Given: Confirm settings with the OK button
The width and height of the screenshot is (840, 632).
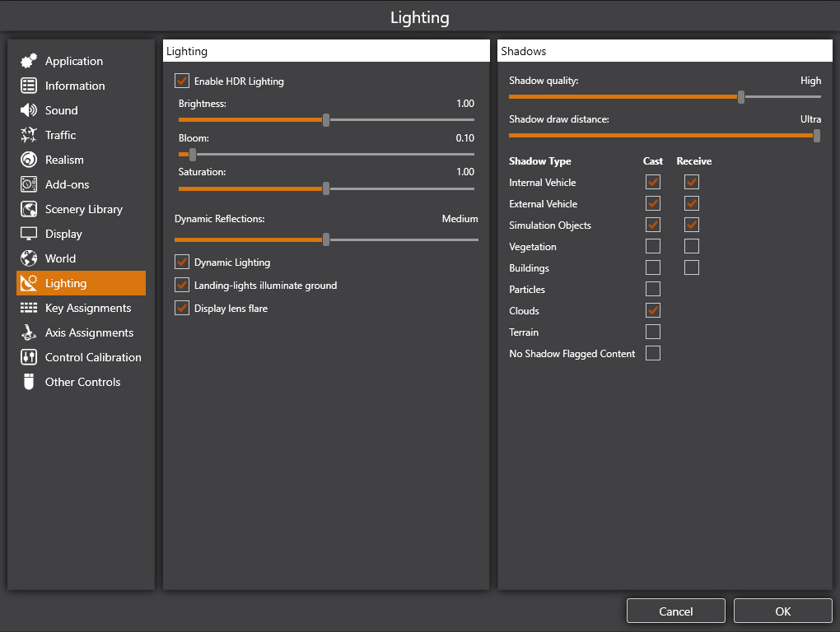Looking at the screenshot, I should (x=782, y=611).
